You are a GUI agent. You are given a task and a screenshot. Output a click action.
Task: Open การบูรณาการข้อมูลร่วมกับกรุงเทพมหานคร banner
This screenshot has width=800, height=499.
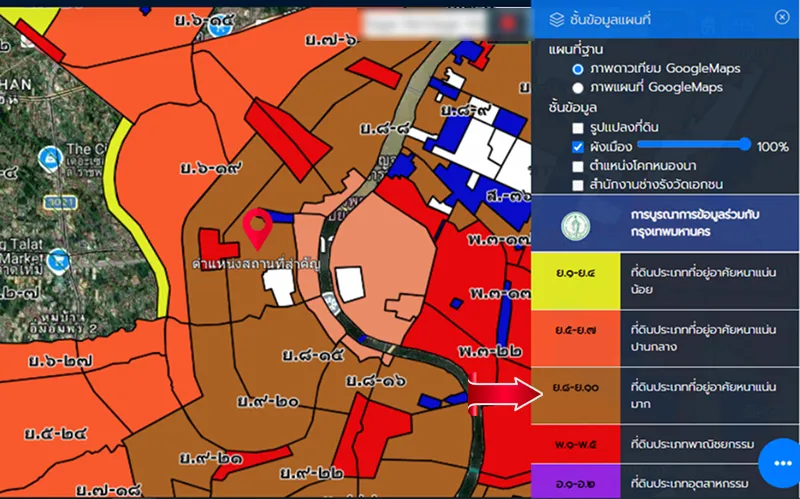(665, 223)
